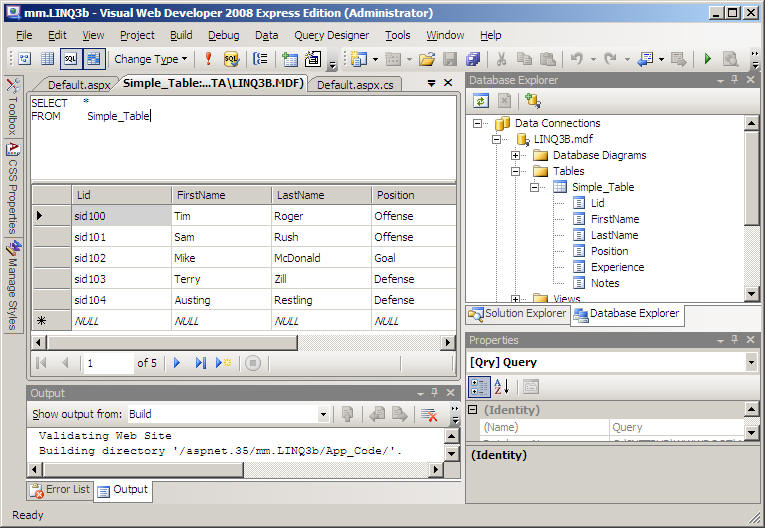Show properties in categorized view
This screenshot has height=528, width=765.
pyautogui.click(x=479, y=386)
